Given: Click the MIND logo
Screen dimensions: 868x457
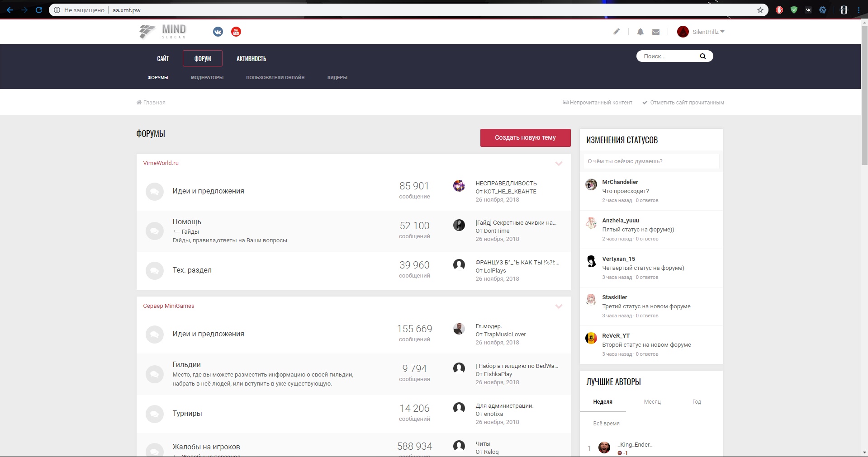Looking at the screenshot, I should pyautogui.click(x=163, y=32).
